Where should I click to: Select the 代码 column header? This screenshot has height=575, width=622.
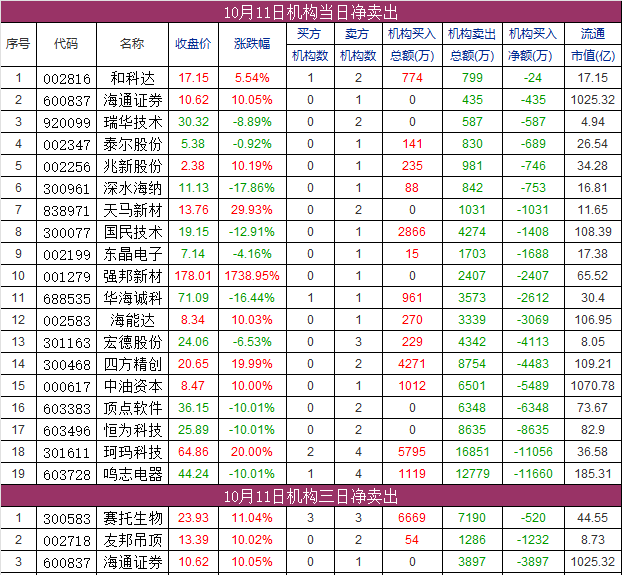point(66,44)
